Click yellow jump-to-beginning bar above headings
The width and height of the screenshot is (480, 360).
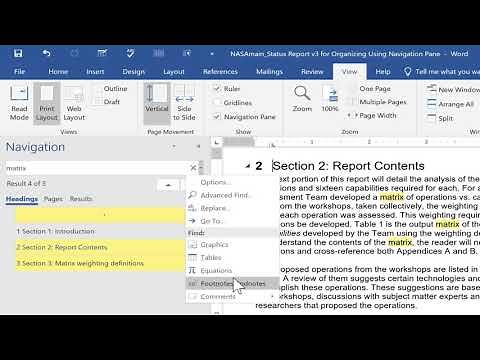click(100, 215)
